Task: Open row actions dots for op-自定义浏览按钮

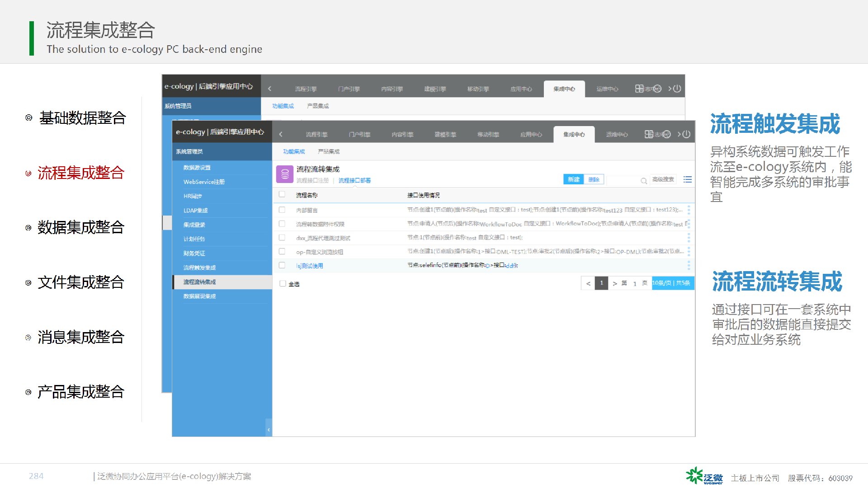Action: [689, 251]
